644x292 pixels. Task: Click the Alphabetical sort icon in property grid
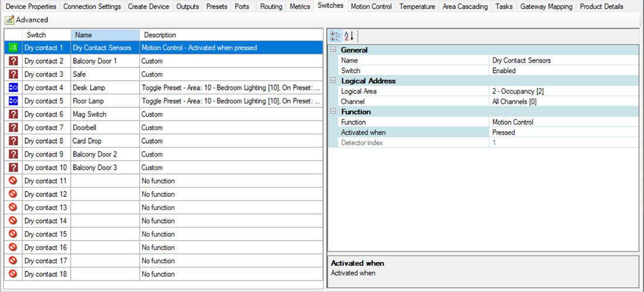point(349,36)
